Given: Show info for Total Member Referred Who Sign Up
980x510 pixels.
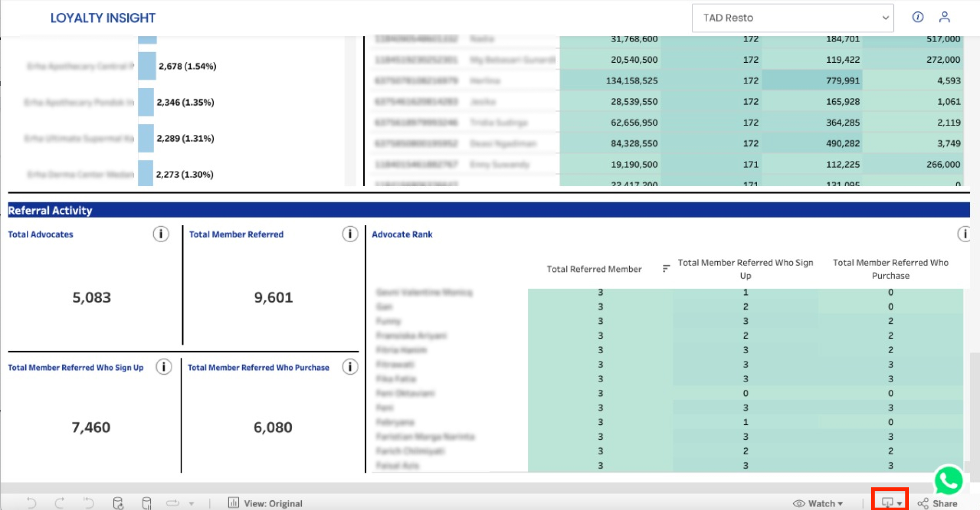Looking at the screenshot, I should click(164, 367).
